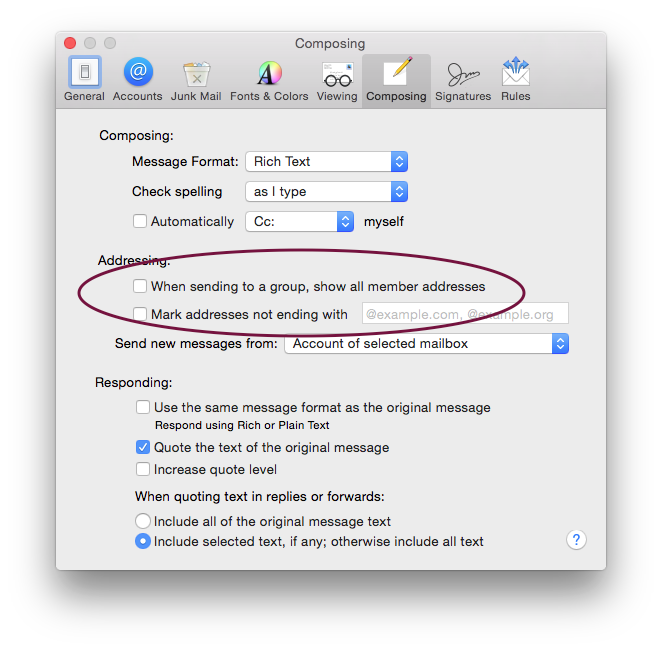Viewport: 662px width, 650px height.
Task: Open the Viewing glasses icon
Action: pos(337,74)
